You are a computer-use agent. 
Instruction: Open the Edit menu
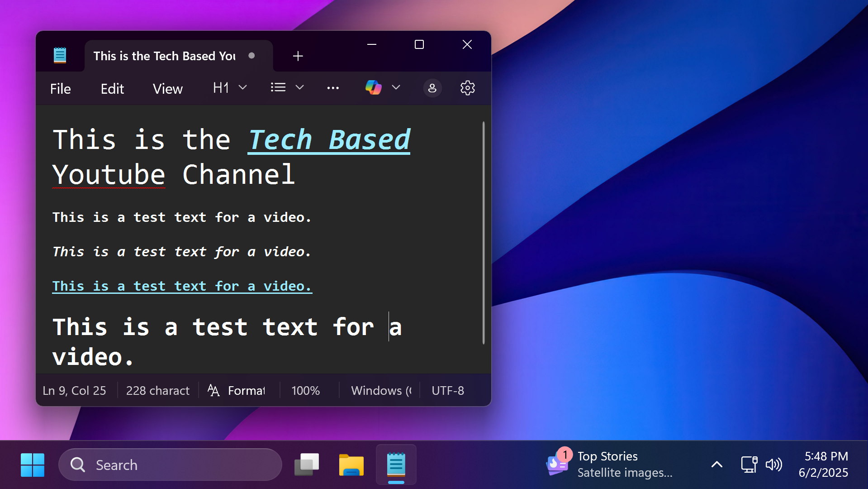(112, 88)
